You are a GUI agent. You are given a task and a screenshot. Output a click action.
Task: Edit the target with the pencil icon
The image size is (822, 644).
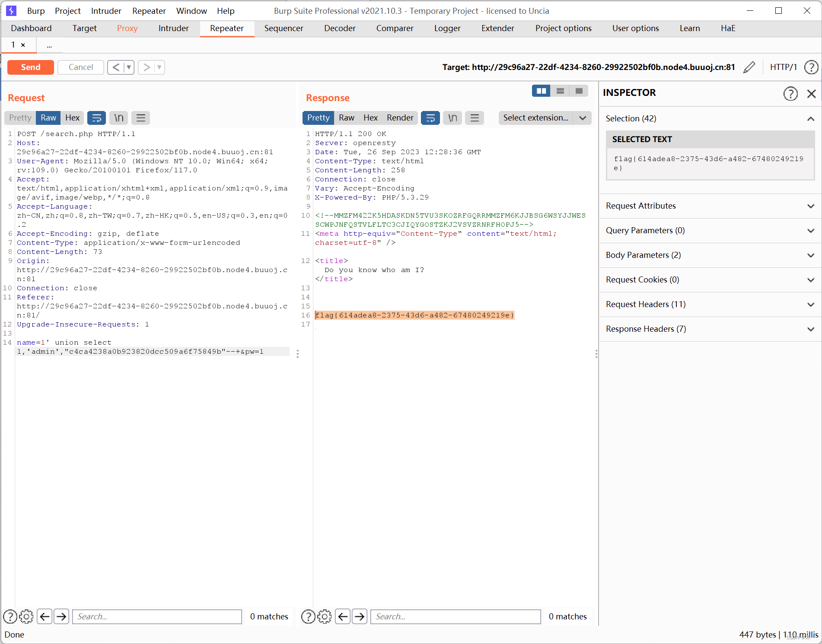click(749, 67)
